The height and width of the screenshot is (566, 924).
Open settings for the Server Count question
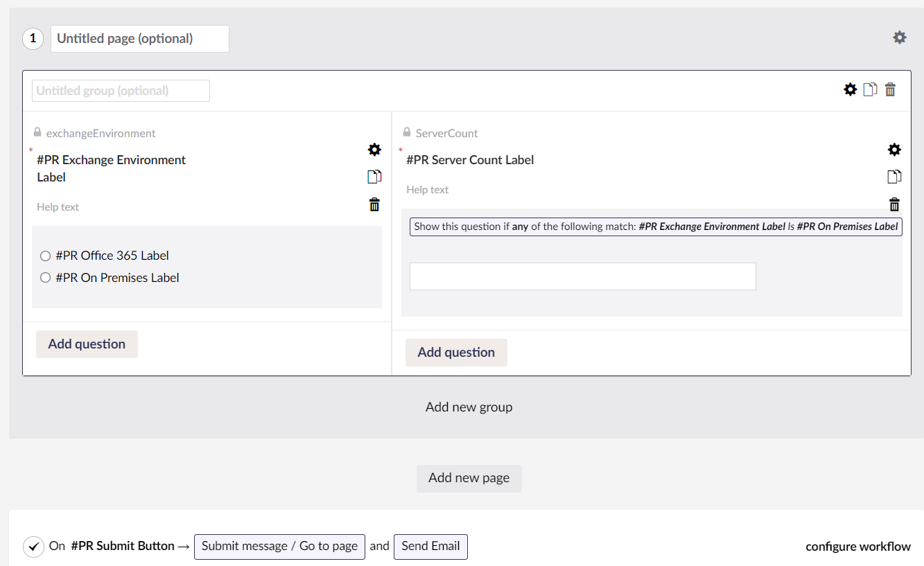pyautogui.click(x=894, y=149)
